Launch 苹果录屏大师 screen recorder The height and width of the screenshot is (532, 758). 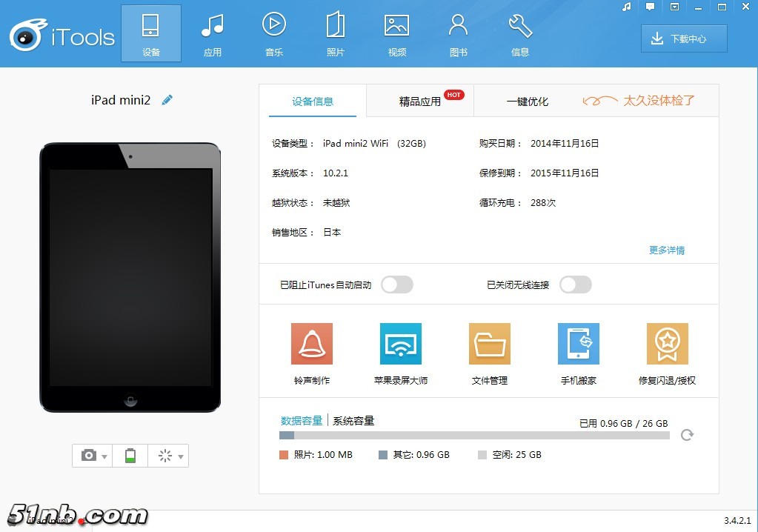pyautogui.click(x=401, y=345)
